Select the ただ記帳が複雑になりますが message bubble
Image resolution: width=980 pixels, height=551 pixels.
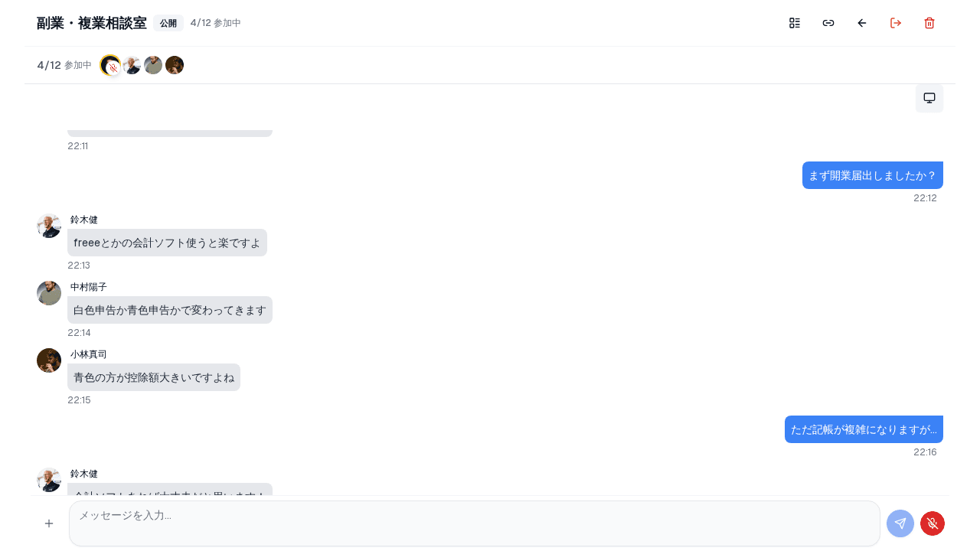[x=864, y=429]
